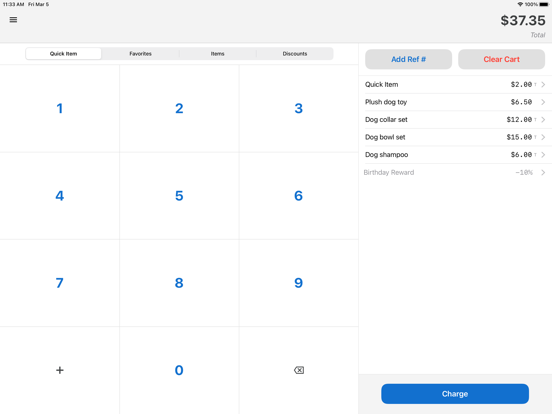The width and height of the screenshot is (552, 414).
Task: Clear the cart
Action: pyautogui.click(x=501, y=59)
